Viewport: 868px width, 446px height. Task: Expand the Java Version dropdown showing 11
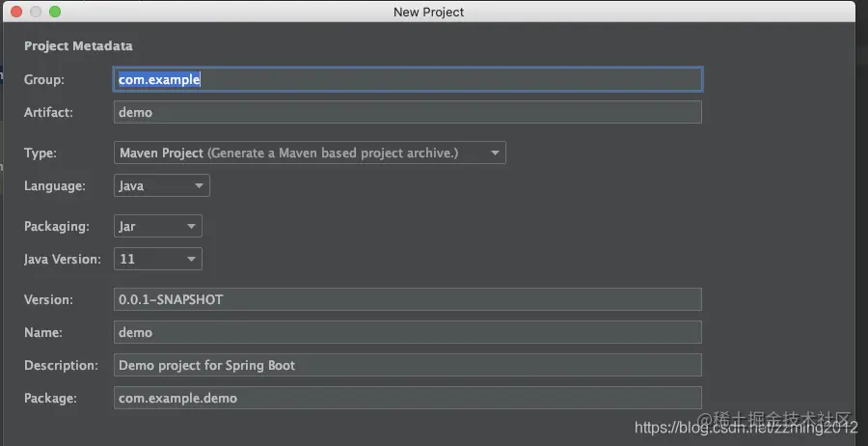click(x=158, y=259)
